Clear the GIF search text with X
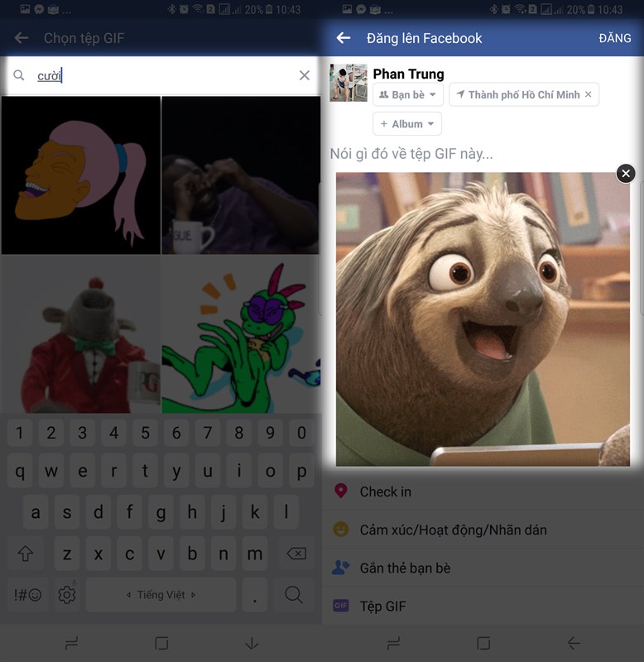644x662 pixels. [304, 75]
